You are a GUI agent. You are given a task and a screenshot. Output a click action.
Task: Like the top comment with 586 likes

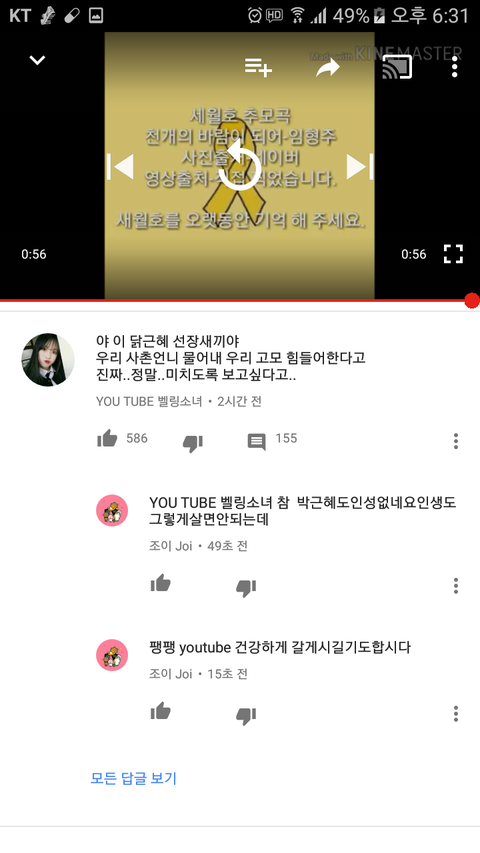tap(107, 438)
